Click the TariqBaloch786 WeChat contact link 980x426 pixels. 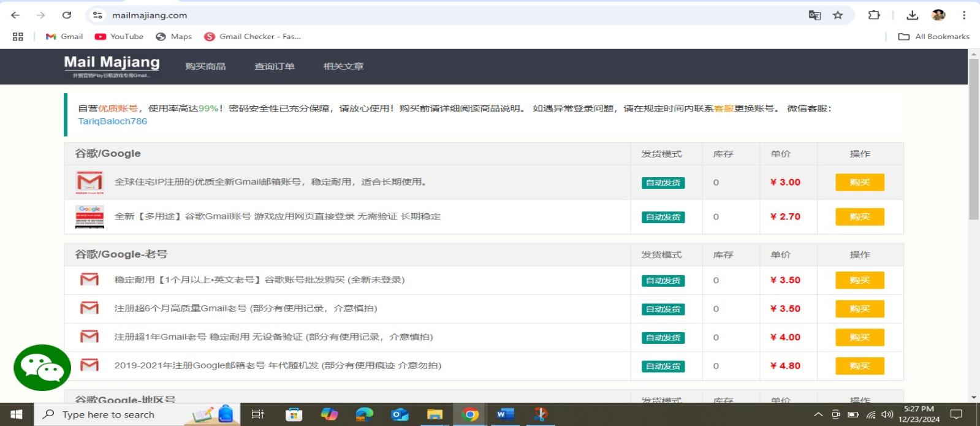click(x=113, y=121)
